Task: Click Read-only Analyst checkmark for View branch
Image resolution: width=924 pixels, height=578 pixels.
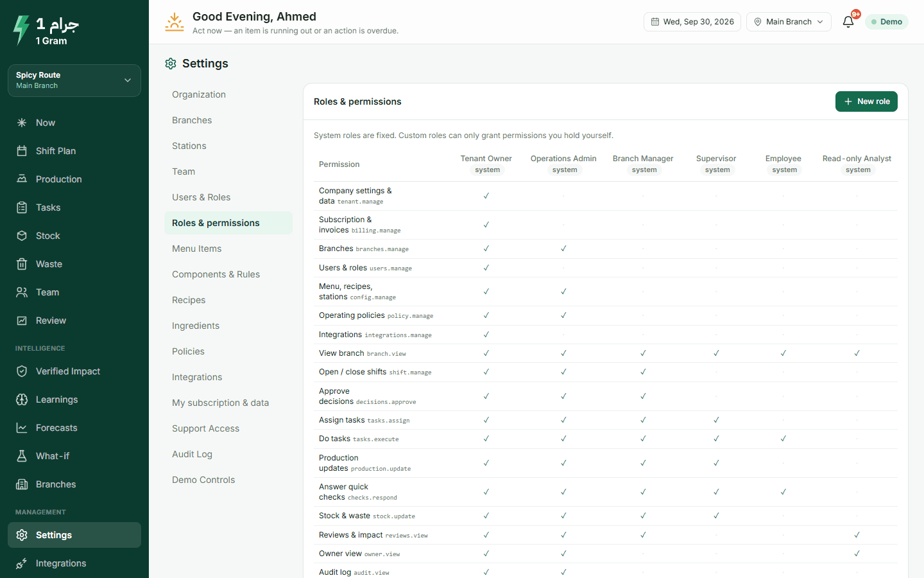Action: coord(857,353)
